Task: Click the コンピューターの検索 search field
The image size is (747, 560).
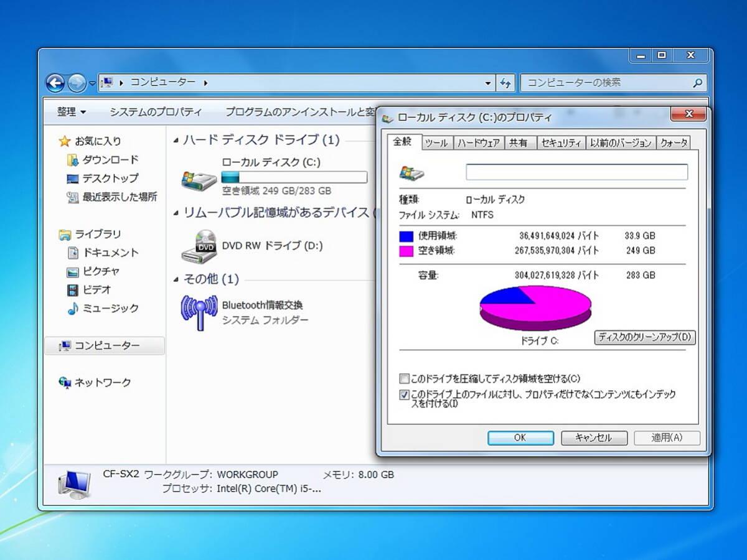Action: click(x=613, y=83)
